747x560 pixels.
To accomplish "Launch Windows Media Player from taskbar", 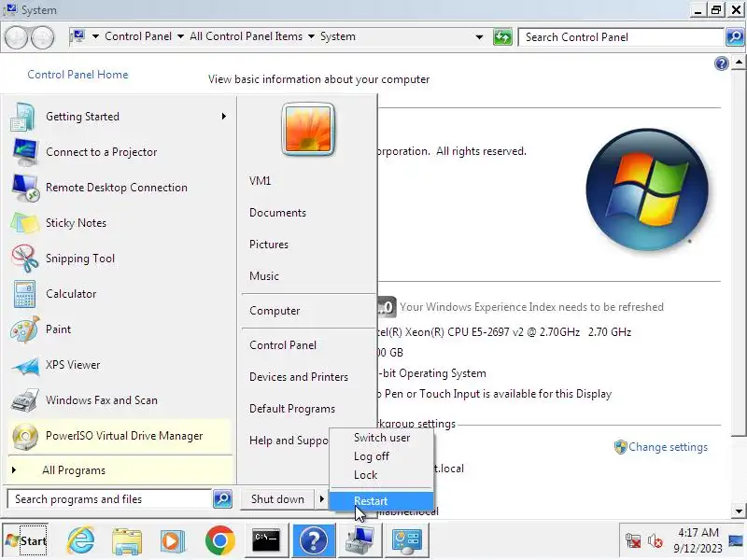I will [173, 540].
